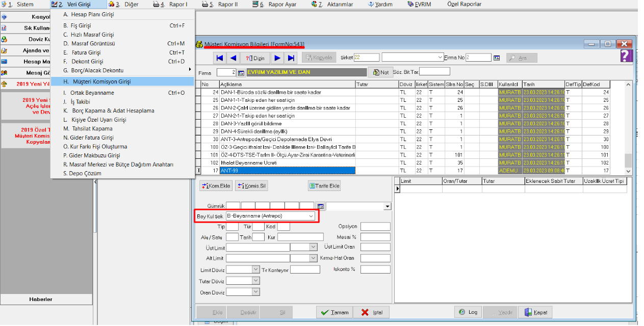The height and width of the screenshot is (326, 644).
Task: Jump to the first record arrow button
Action: click(x=220, y=58)
